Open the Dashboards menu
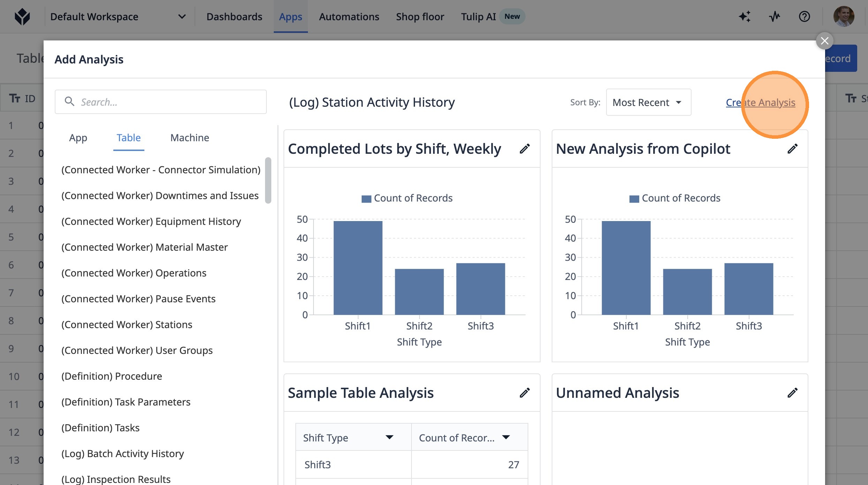Screen dimensions: 868x485 pos(234,16)
